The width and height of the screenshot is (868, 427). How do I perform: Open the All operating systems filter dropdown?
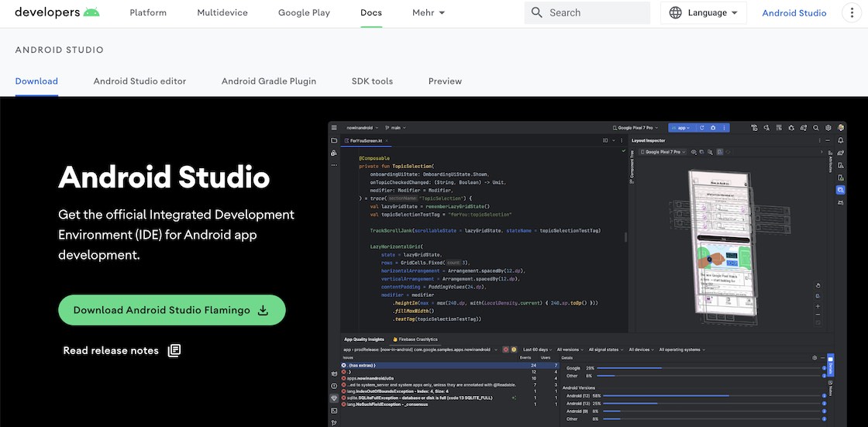[682, 350]
